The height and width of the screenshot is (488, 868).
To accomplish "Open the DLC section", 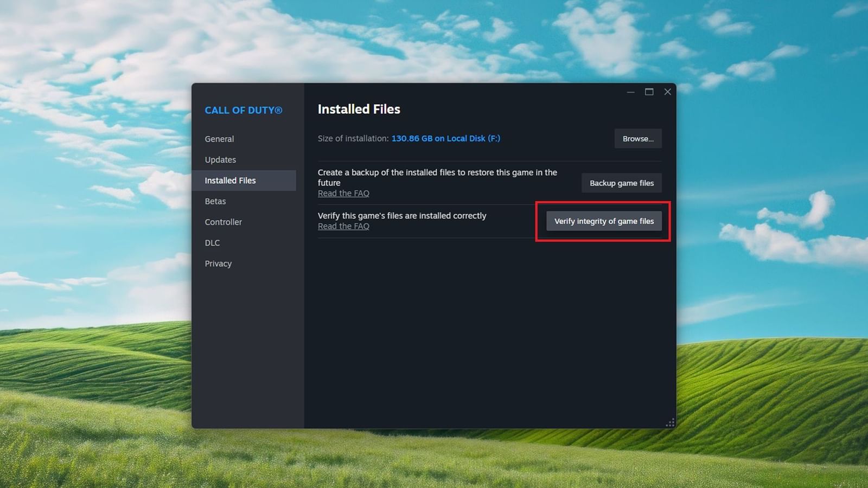I will 212,242.
